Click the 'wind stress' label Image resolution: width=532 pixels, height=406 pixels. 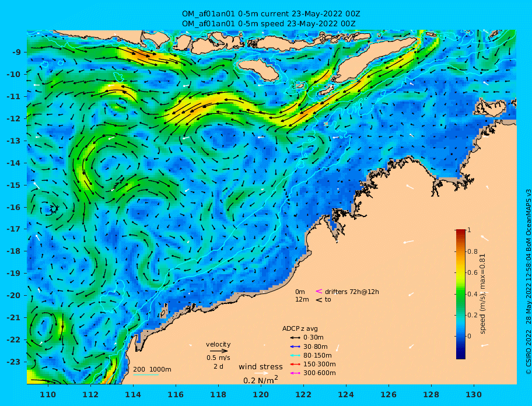tap(261, 367)
